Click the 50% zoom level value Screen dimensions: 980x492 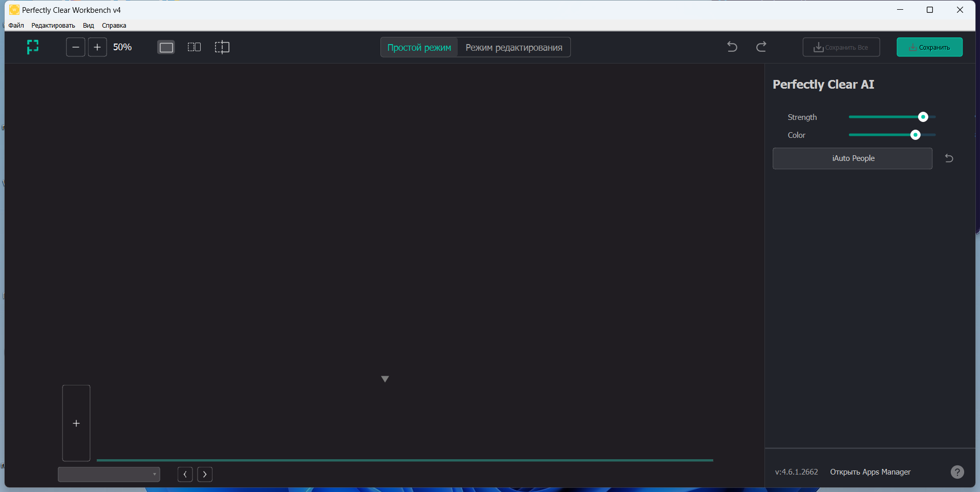point(122,47)
